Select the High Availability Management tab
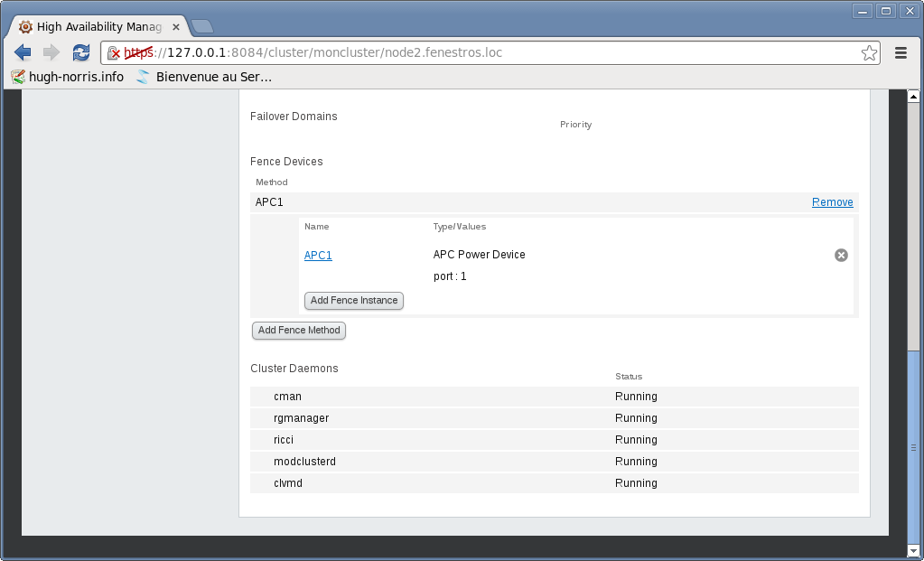 [x=95, y=26]
